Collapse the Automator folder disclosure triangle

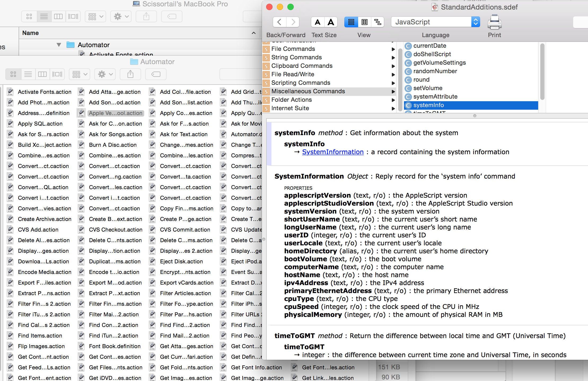coord(59,45)
